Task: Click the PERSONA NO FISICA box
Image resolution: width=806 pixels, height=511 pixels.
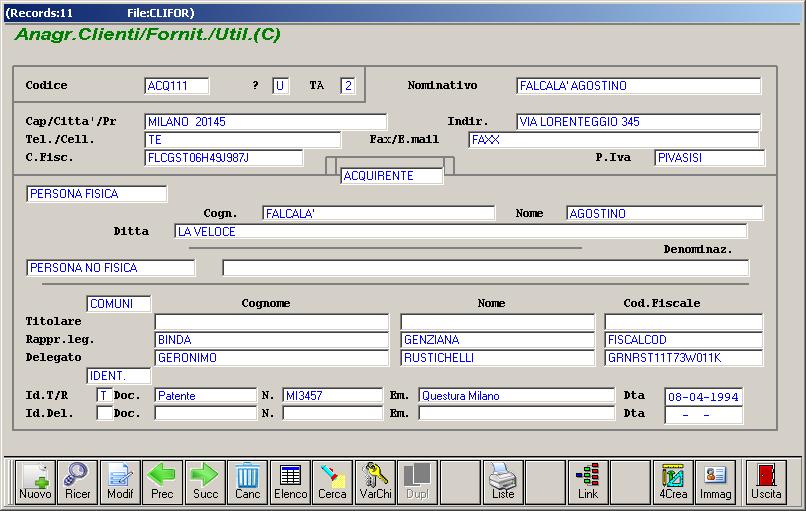Action: tap(111, 268)
